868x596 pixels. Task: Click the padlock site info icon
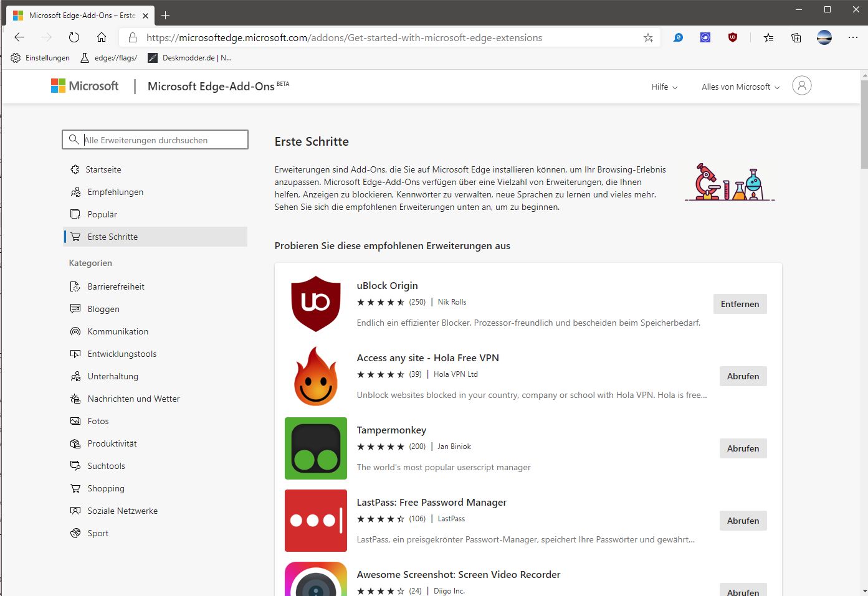[x=132, y=37]
